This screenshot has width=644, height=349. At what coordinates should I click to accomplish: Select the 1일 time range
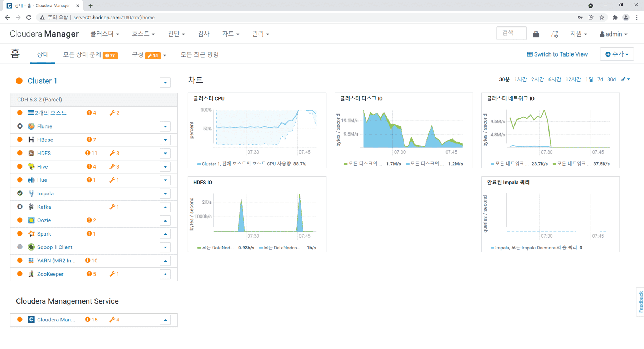589,79
